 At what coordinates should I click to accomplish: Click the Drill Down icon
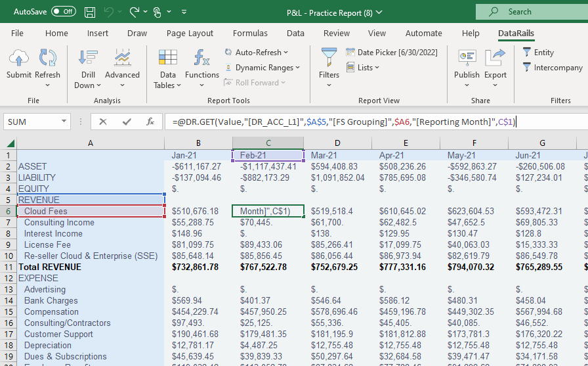click(88, 58)
